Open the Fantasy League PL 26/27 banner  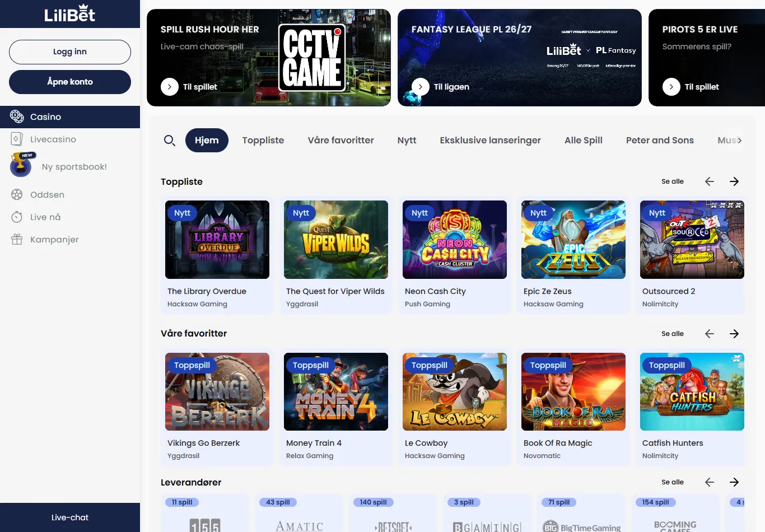(x=520, y=58)
